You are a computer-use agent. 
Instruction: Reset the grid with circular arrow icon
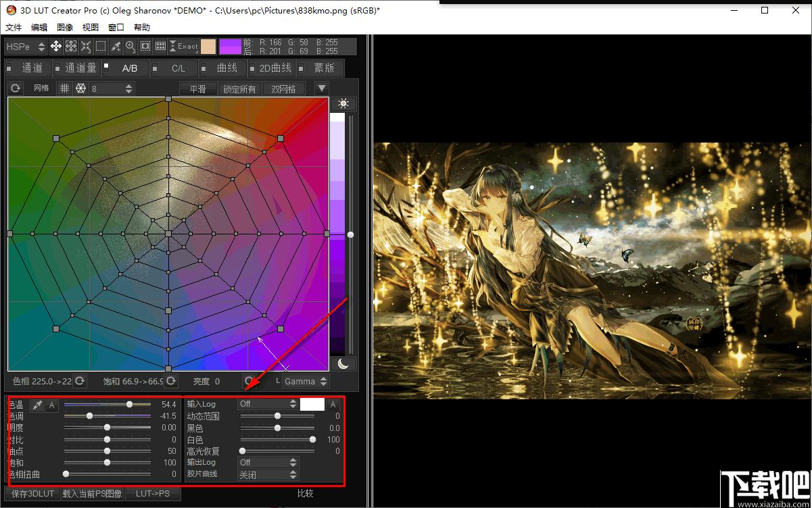point(16,88)
